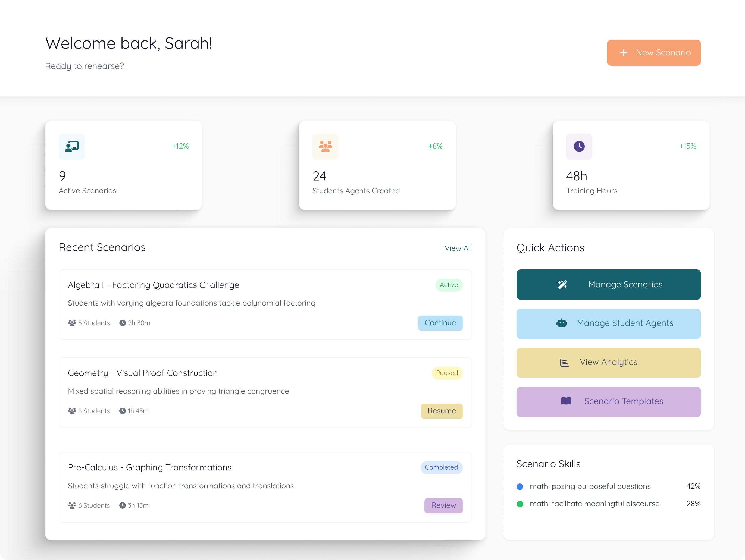
Task: Click the Paused status badge
Action: coord(447,373)
